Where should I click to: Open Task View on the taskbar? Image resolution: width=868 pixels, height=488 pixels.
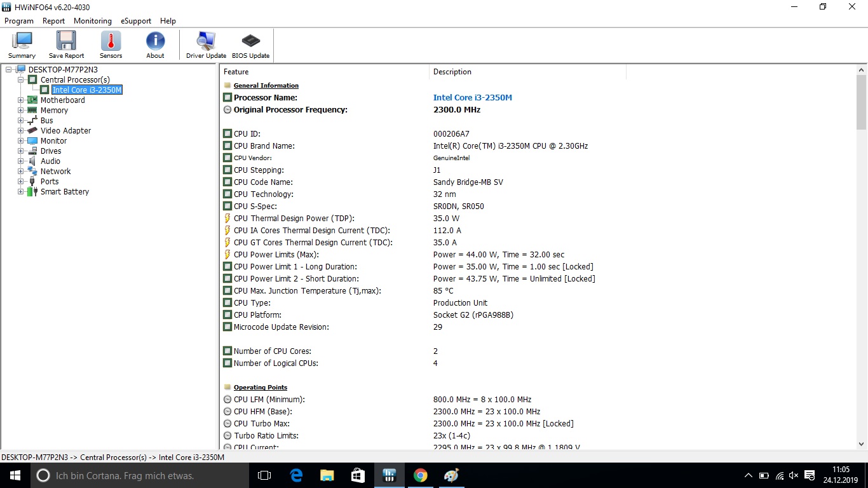(x=264, y=475)
